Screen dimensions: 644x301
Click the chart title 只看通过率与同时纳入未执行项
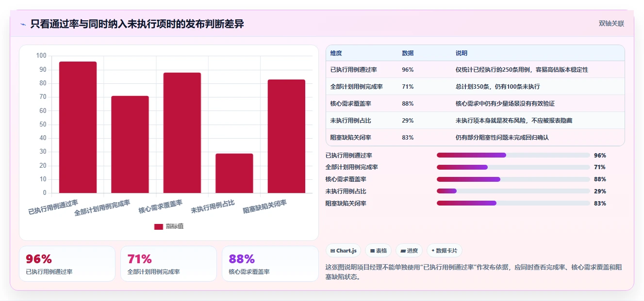click(137, 24)
